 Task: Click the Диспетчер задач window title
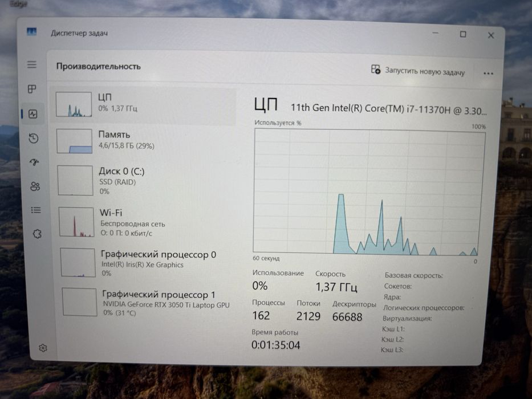tap(79, 33)
